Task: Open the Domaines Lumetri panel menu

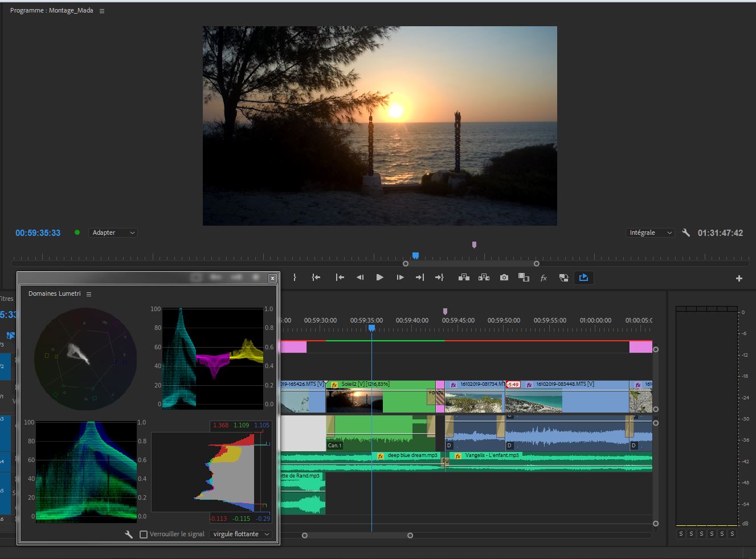Action: [x=89, y=294]
